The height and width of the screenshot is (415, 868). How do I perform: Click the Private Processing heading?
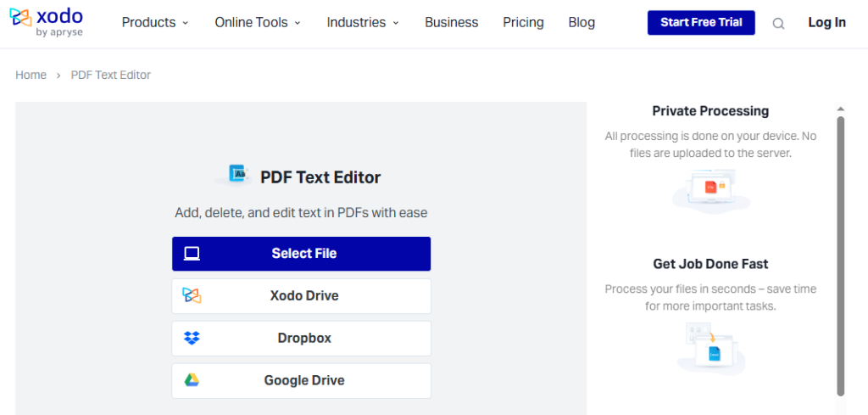pos(710,111)
